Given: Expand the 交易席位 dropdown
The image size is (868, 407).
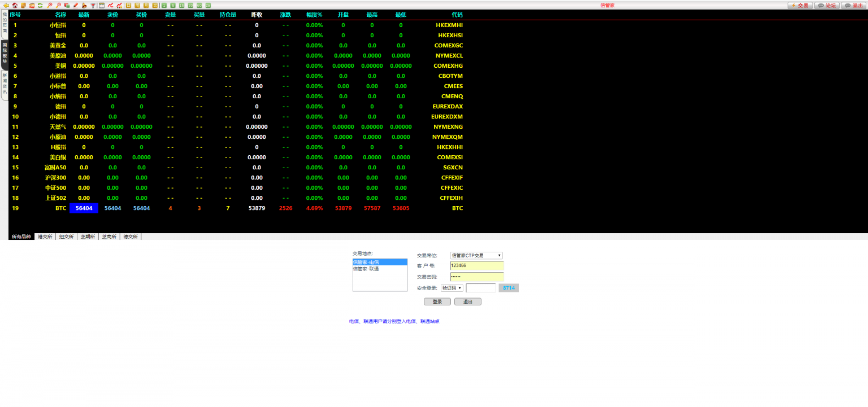Looking at the screenshot, I should pos(476,256).
